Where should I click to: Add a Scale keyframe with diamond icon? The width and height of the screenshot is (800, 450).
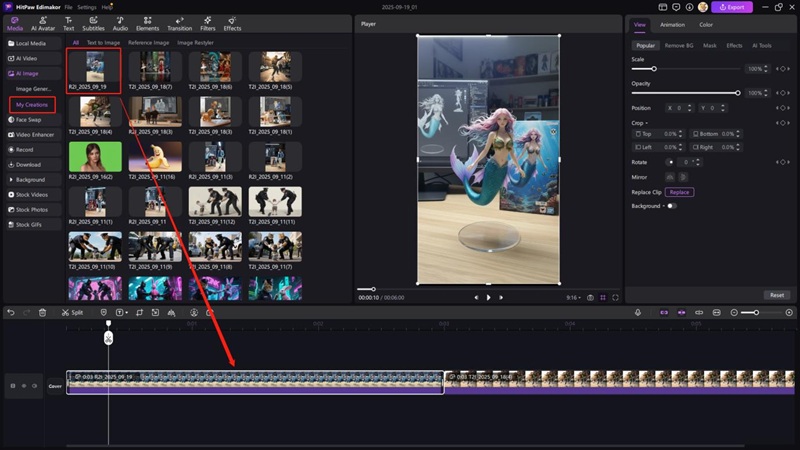coord(783,69)
